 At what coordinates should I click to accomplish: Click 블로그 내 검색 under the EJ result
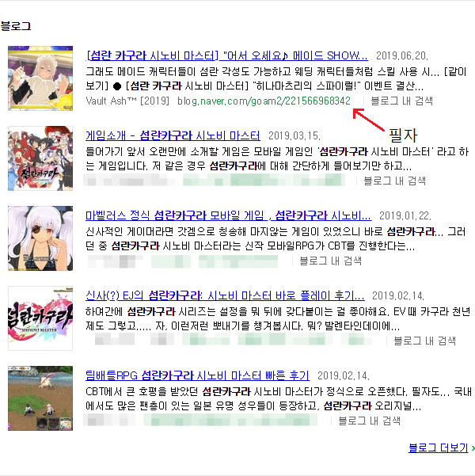424,341
